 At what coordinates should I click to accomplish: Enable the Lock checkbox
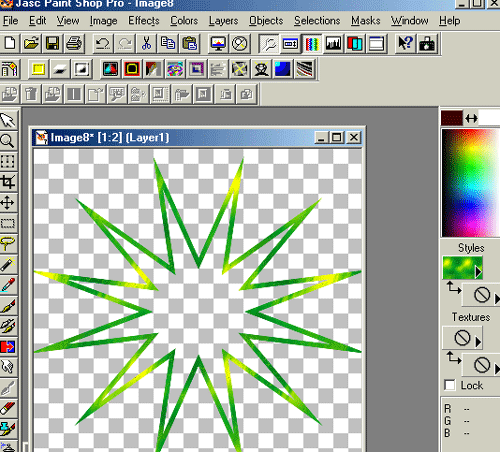(x=449, y=385)
